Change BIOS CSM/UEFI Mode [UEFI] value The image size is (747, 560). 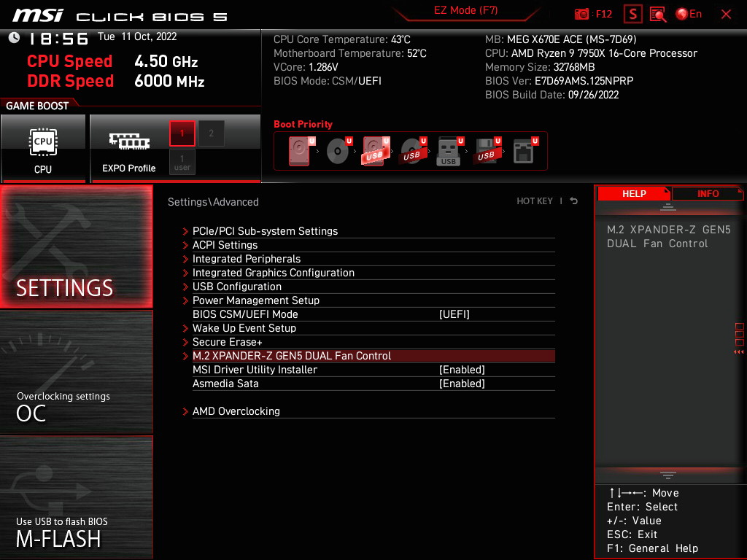pyautogui.click(x=454, y=314)
